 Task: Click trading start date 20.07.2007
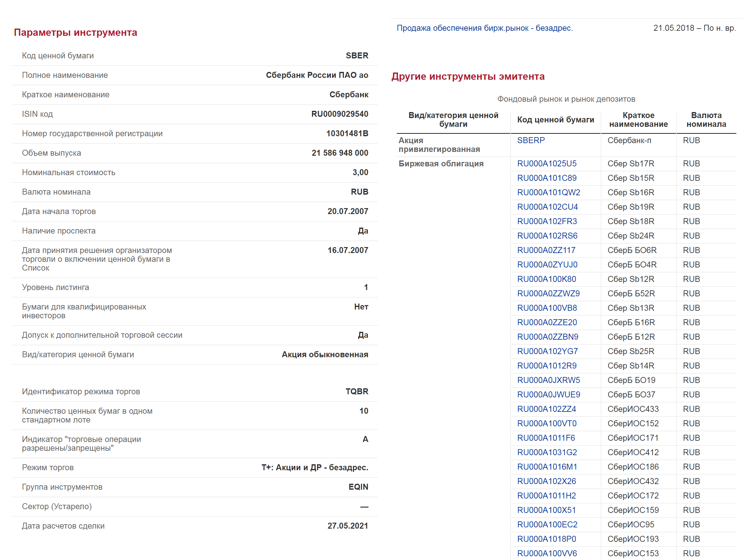pos(347,212)
